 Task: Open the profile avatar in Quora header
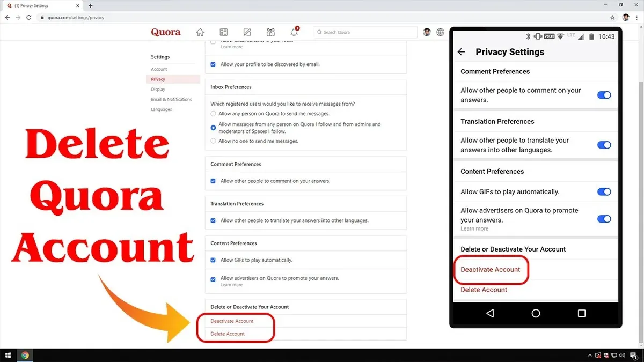427,32
